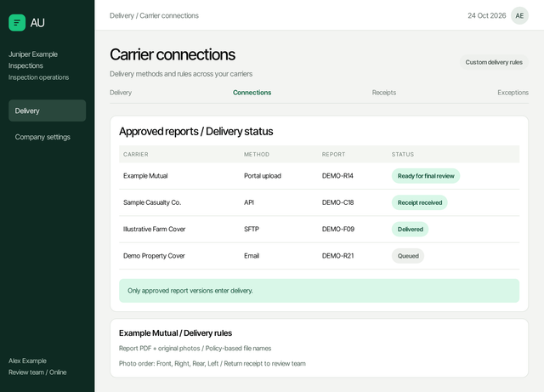Select the Sample Casualty Co. carrier cell

click(x=152, y=202)
